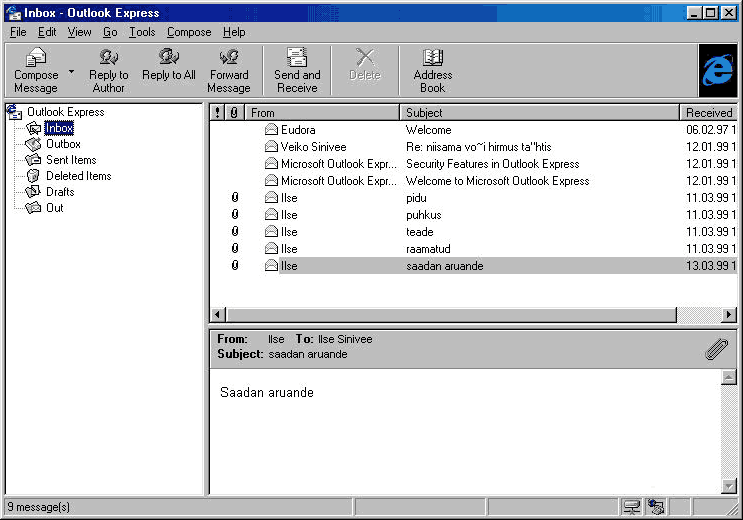
Task: Open the Tools menu
Action: [x=142, y=32]
